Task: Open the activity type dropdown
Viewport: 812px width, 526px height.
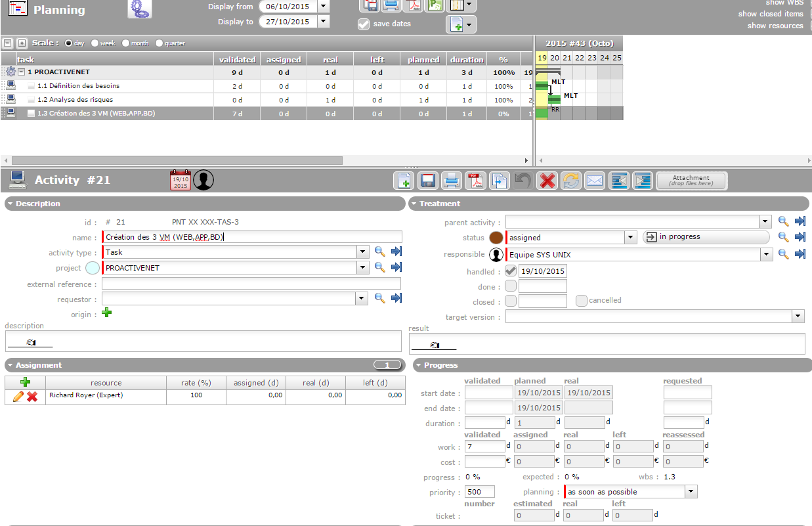Action: click(x=362, y=252)
